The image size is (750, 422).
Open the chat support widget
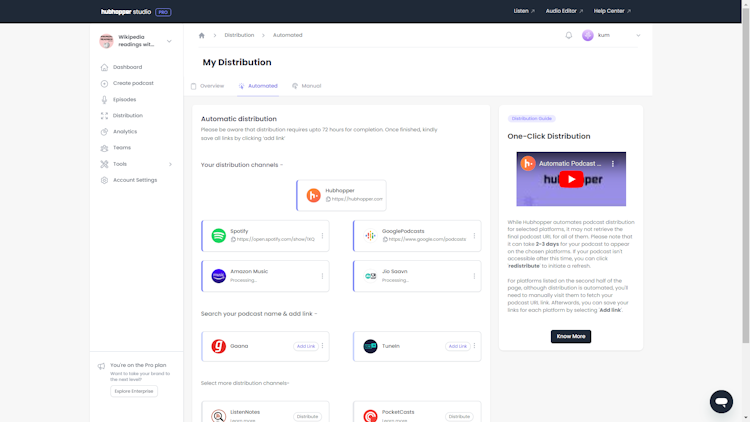pos(721,401)
